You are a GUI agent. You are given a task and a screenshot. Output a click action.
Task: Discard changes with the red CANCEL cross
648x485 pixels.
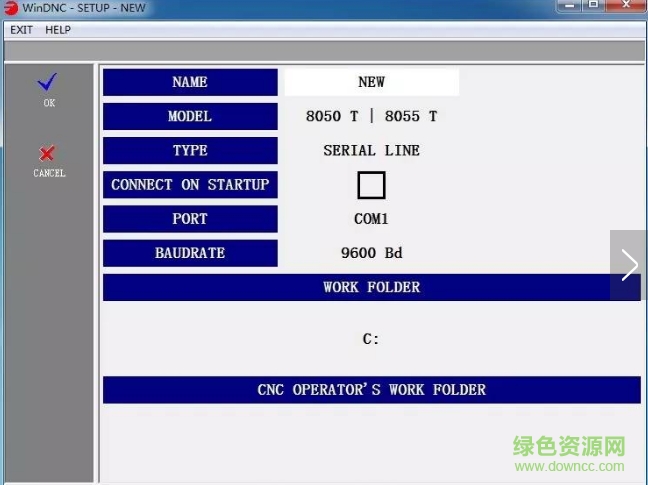pyautogui.click(x=47, y=153)
